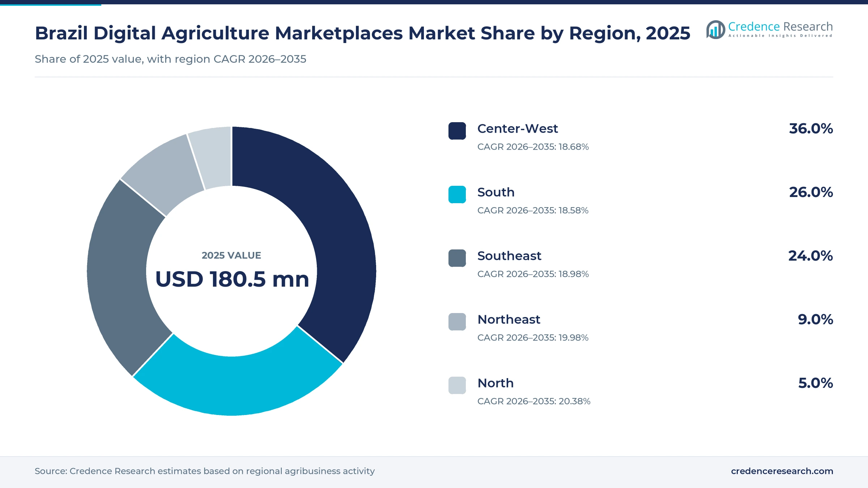Image resolution: width=868 pixels, height=488 pixels.
Task: Click the 2025 VALUE center label
Action: [x=231, y=256]
